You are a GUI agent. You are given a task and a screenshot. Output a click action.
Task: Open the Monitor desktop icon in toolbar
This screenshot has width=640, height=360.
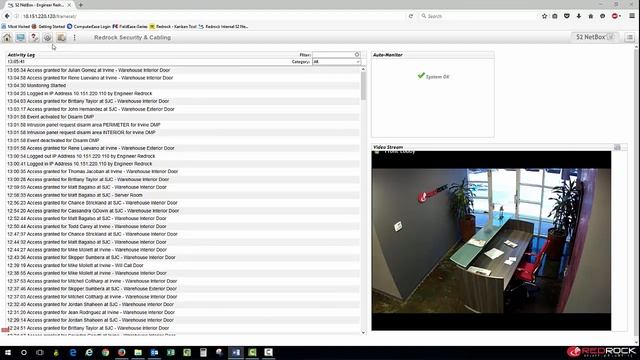[x=20, y=38]
